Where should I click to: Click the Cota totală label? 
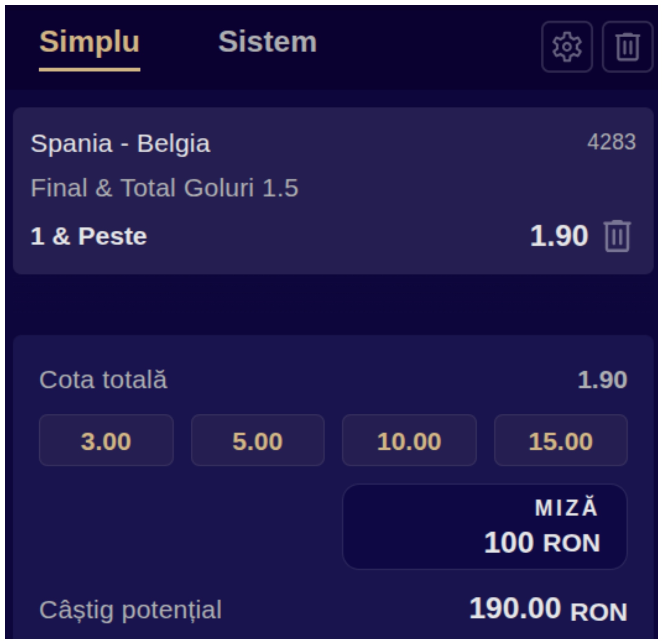(103, 380)
